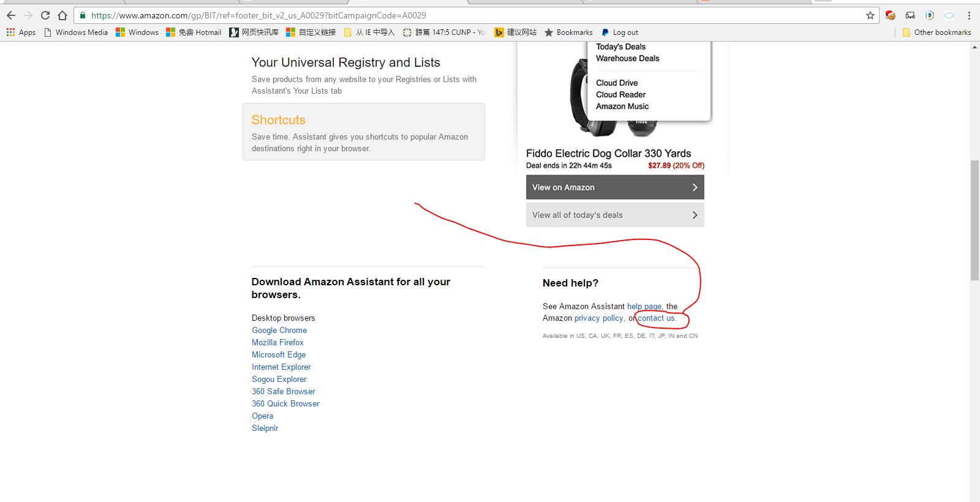Open the 网页快讯库 bookmark
The height and width of the screenshot is (502, 980).
[254, 32]
